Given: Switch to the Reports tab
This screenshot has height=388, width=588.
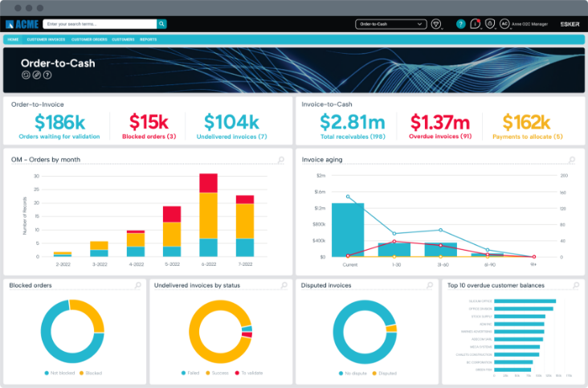Looking at the screenshot, I should 149,39.
